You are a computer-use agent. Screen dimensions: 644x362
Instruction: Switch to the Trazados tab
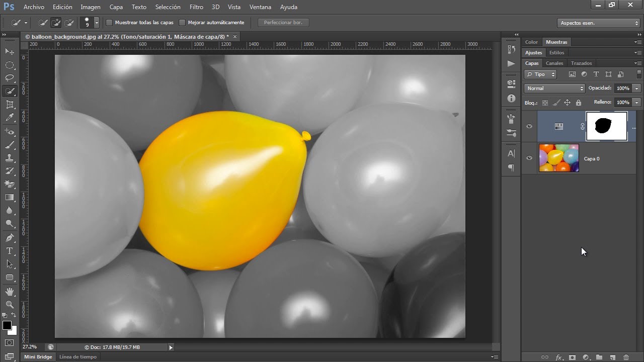point(581,63)
